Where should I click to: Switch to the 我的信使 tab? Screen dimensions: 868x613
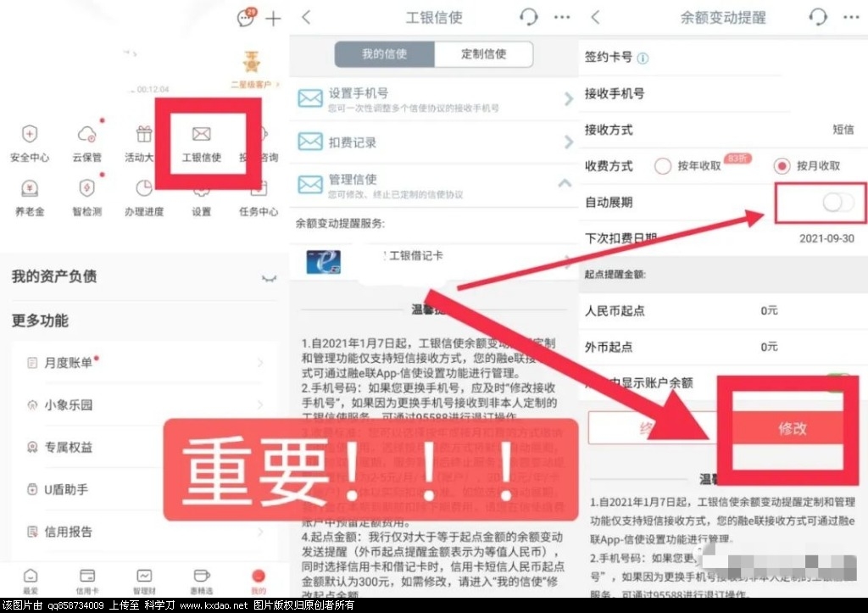385,53
